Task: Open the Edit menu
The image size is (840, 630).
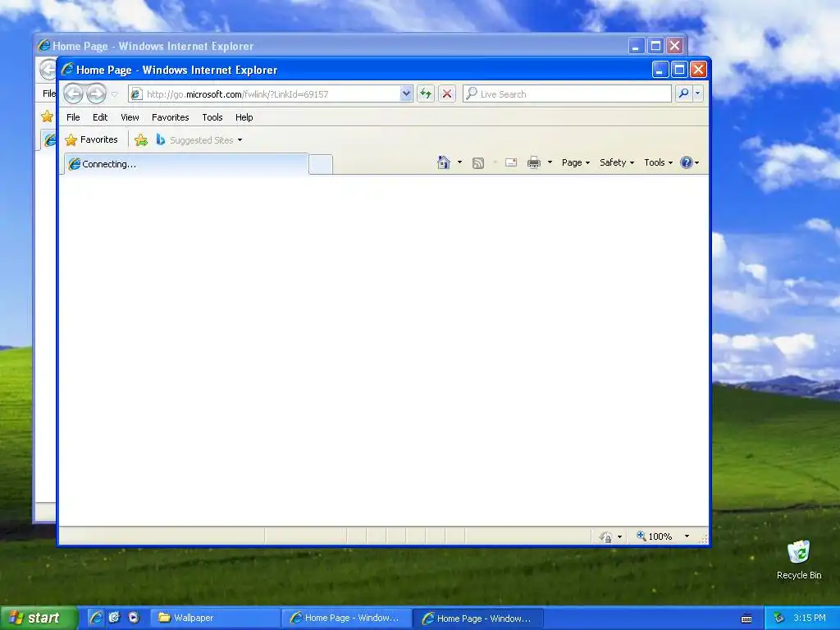Action: pyautogui.click(x=100, y=117)
